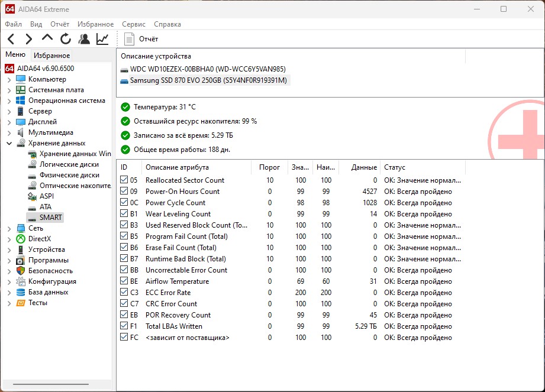Click the Refresh toolbar icon

tap(65, 39)
